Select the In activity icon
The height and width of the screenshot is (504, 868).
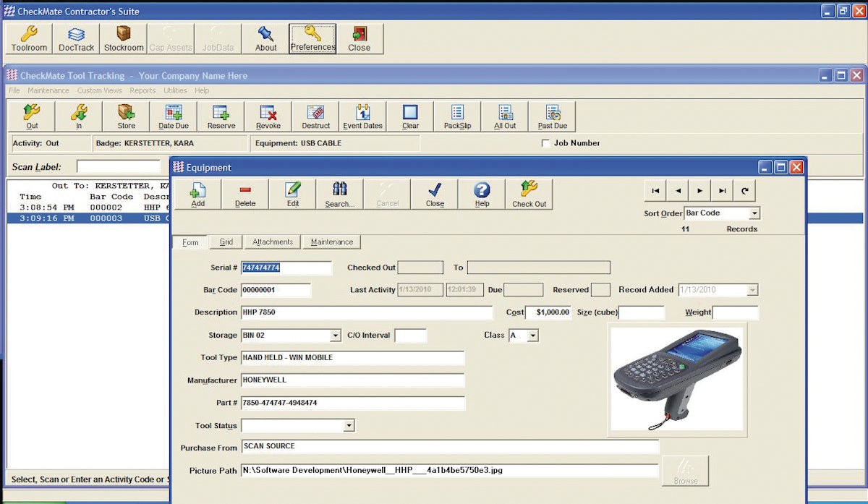[79, 116]
